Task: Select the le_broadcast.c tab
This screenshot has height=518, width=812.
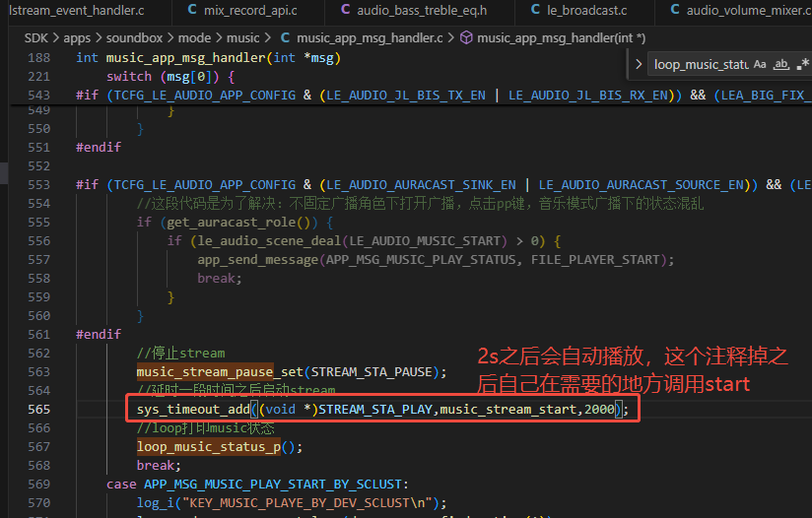Action: [x=584, y=11]
